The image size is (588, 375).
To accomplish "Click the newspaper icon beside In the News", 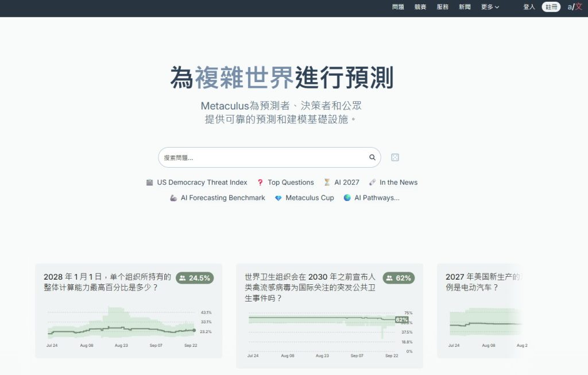I will coord(372,182).
